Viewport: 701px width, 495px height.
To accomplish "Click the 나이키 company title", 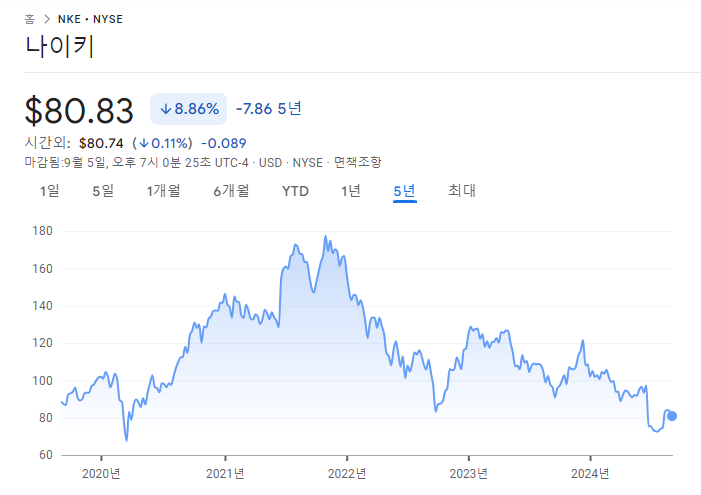I will (59, 47).
